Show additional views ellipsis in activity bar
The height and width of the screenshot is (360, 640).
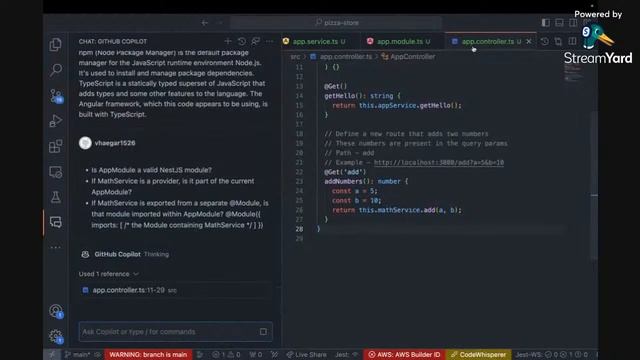coord(56,247)
